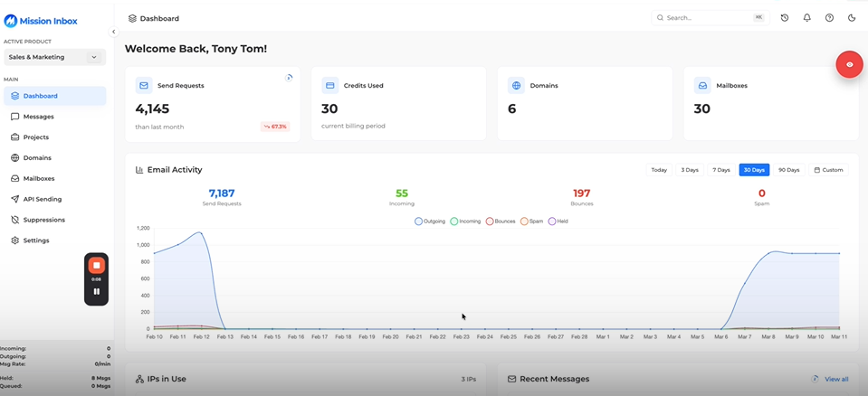Click the Settings gear icon
Image resolution: width=868 pixels, height=396 pixels.
tap(15, 240)
